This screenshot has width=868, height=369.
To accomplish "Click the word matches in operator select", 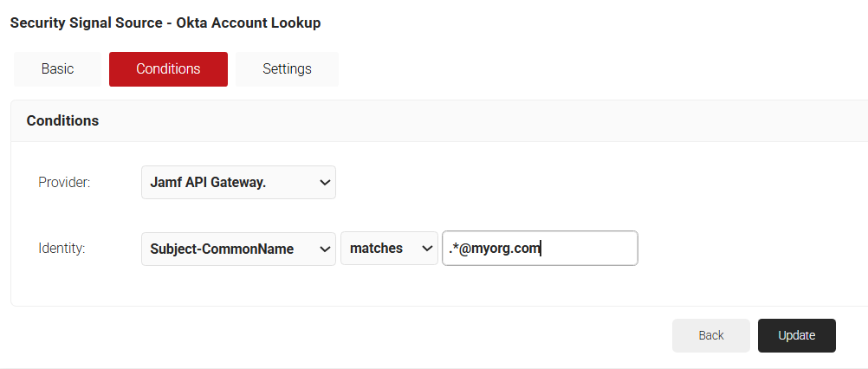I will [376, 249].
